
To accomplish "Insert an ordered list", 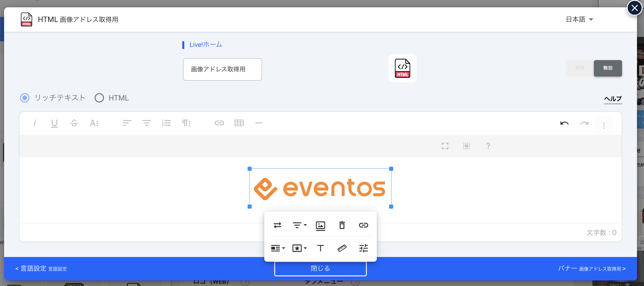I will (166, 123).
